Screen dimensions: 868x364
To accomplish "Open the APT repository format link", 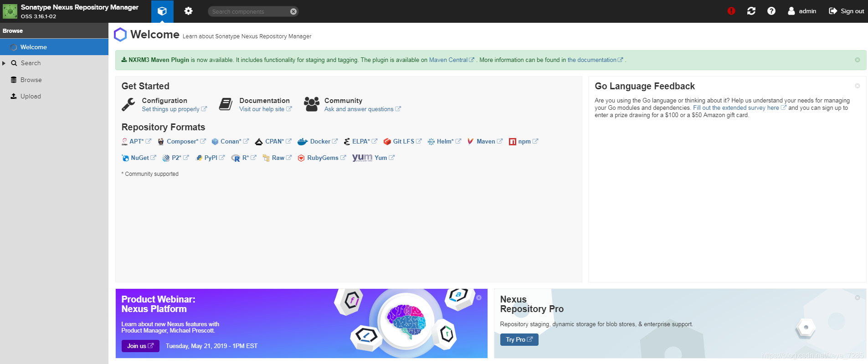I will click(x=140, y=142).
